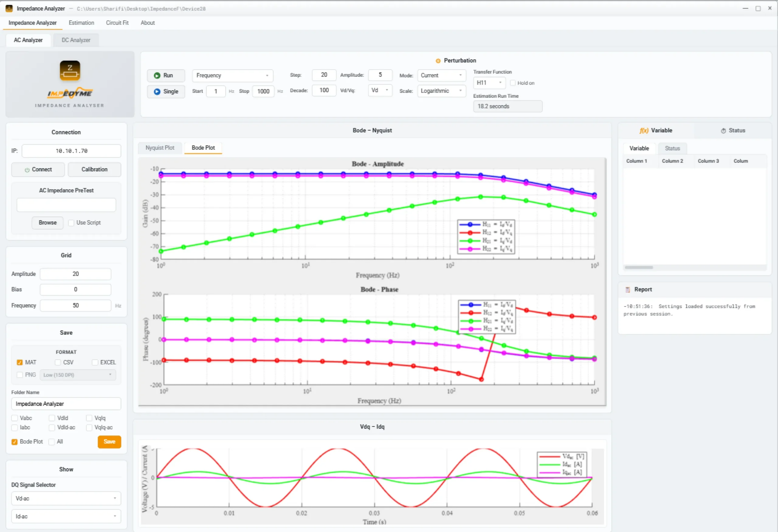The image size is (778, 532).
Task: Check the Iabc signal checkbox
Action: (x=14, y=427)
